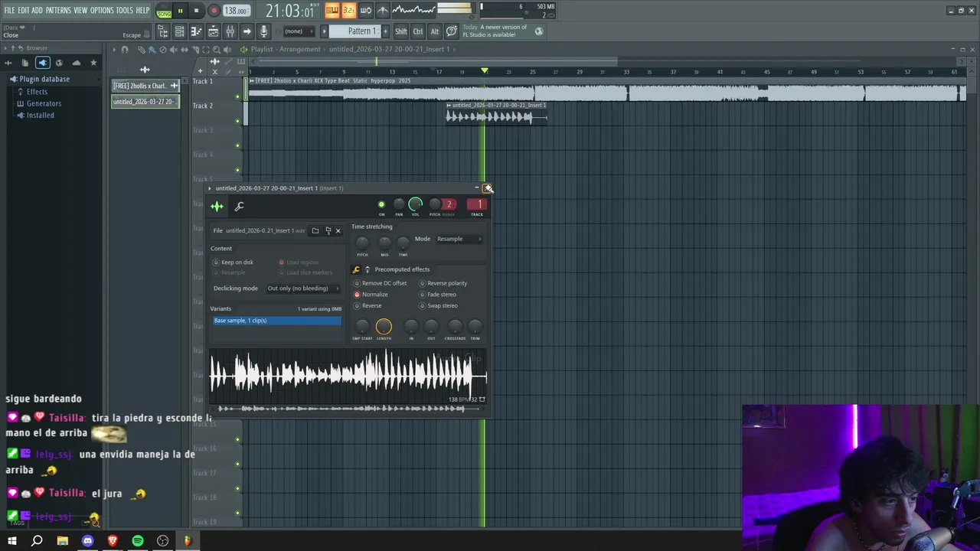Toggle the Track 2 mute LED
Image resolution: width=980 pixels, height=551 pixels.
(x=237, y=121)
